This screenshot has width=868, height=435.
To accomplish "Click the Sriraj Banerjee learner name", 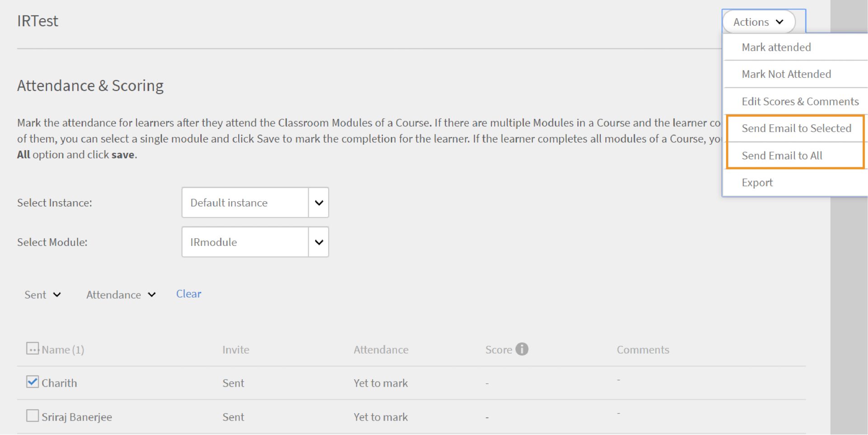I will (77, 417).
